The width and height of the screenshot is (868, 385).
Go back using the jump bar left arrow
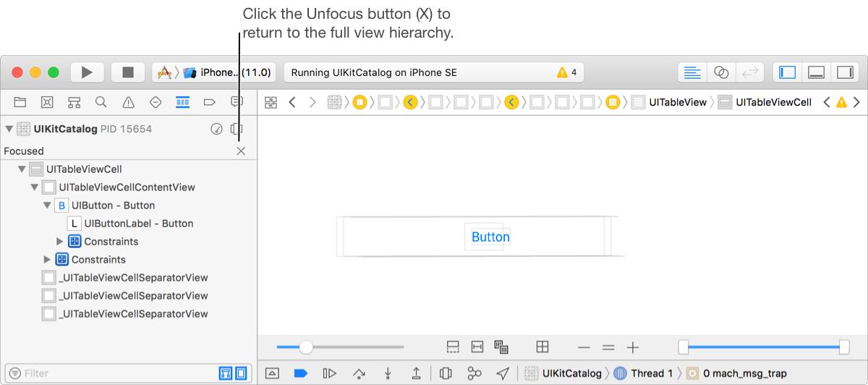point(292,102)
